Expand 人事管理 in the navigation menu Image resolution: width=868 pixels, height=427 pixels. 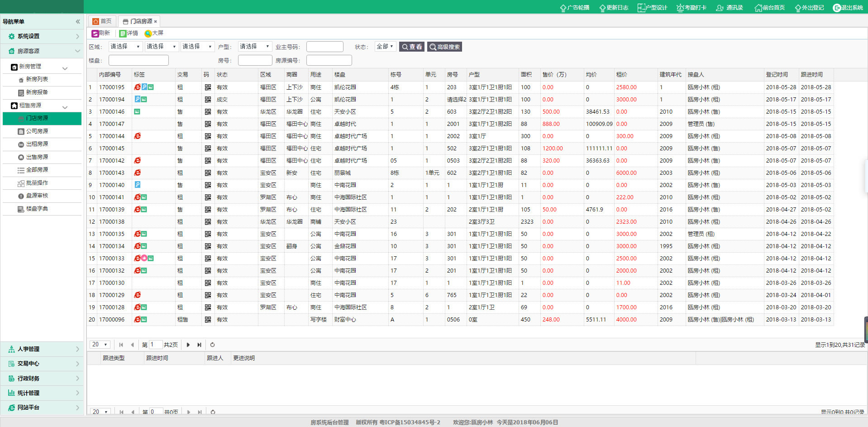[42, 349]
